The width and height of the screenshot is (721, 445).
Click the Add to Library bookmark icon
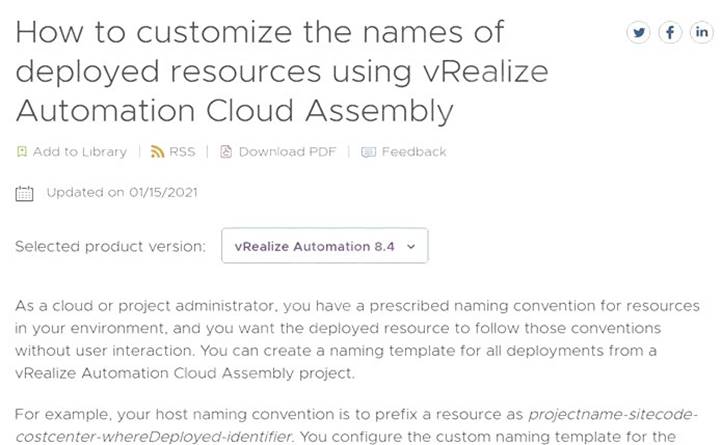(x=22, y=152)
